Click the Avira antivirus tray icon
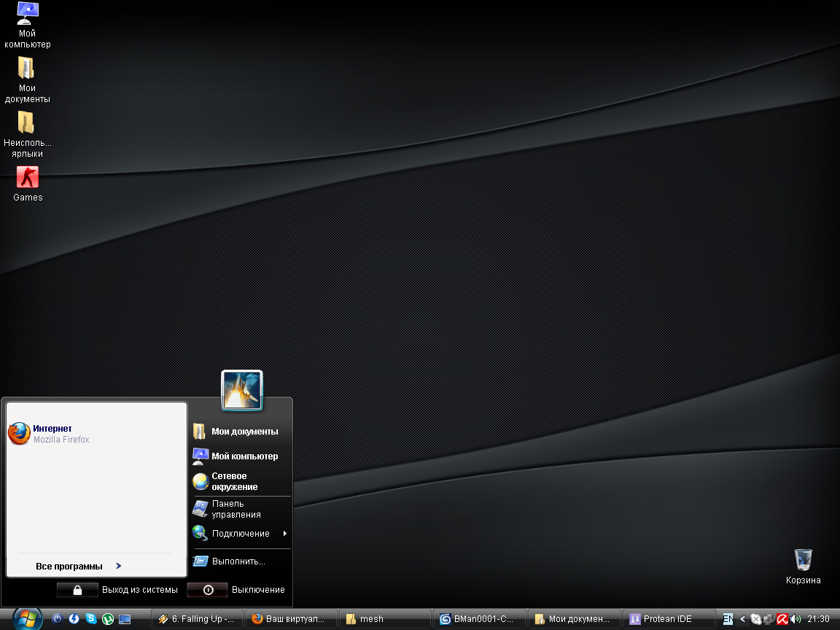This screenshot has width=840, height=630. (x=782, y=619)
